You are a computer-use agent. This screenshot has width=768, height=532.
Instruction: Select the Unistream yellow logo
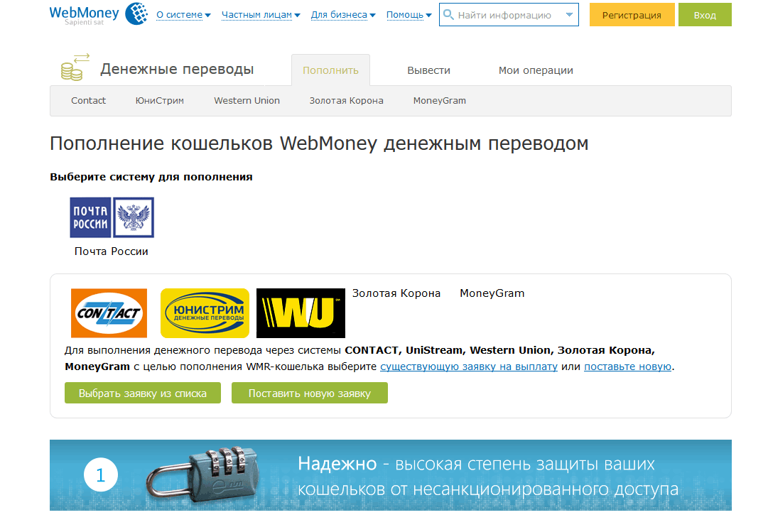click(x=205, y=313)
